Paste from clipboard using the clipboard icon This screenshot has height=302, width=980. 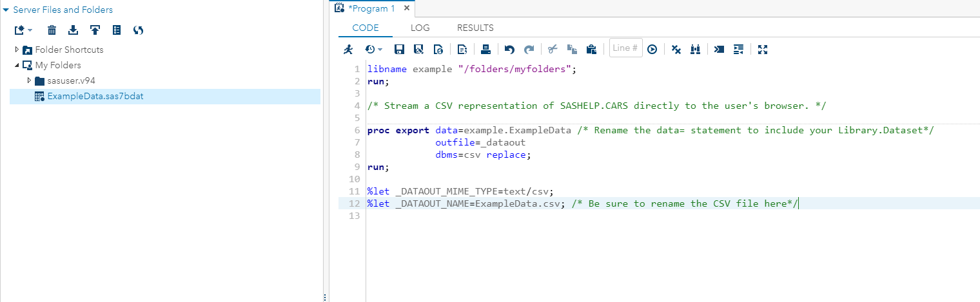591,50
